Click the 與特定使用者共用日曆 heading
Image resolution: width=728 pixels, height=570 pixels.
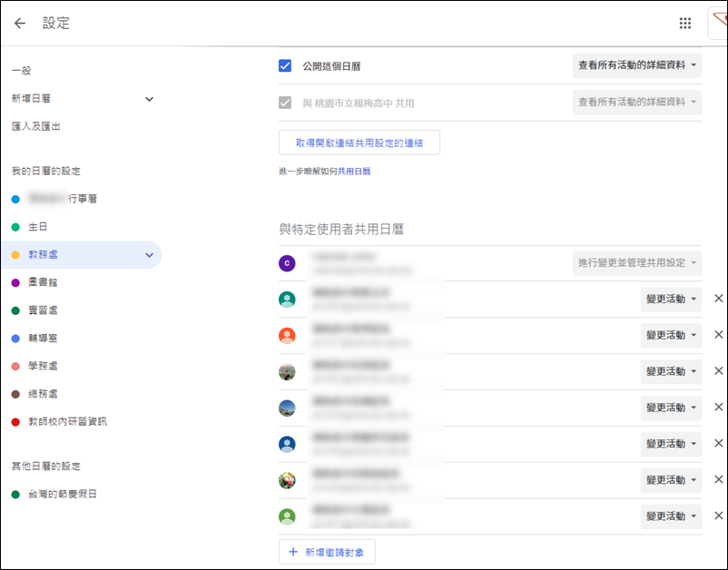[341, 229]
